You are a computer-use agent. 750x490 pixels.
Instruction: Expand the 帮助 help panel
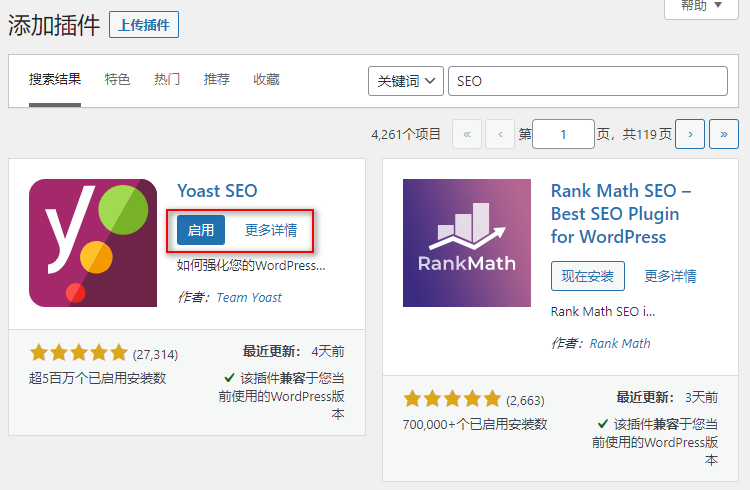pos(701,7)
